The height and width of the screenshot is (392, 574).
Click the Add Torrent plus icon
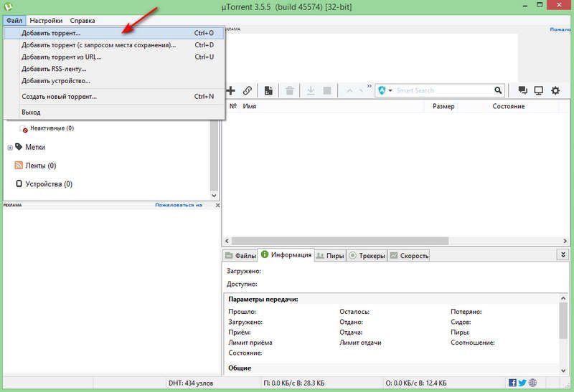(231, 91)
